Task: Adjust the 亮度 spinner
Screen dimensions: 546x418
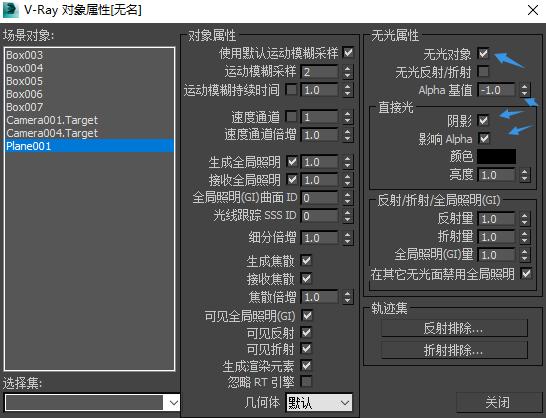Action: pos(524,175)
